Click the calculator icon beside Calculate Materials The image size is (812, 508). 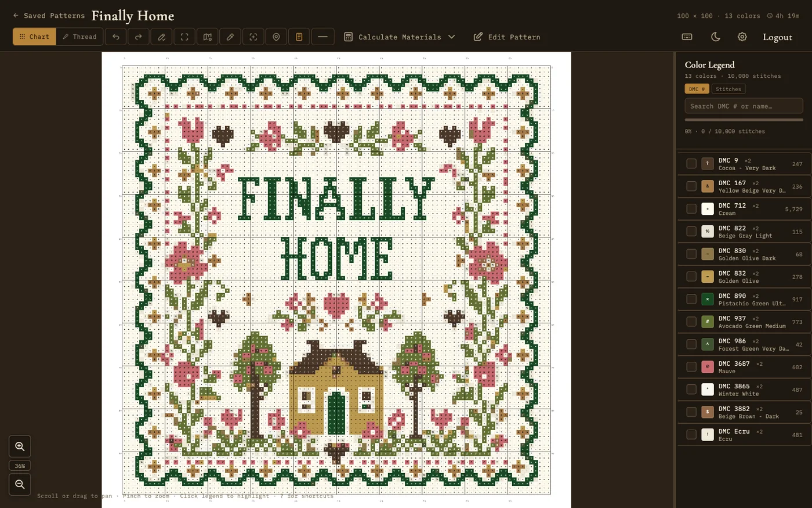(349, 37)
